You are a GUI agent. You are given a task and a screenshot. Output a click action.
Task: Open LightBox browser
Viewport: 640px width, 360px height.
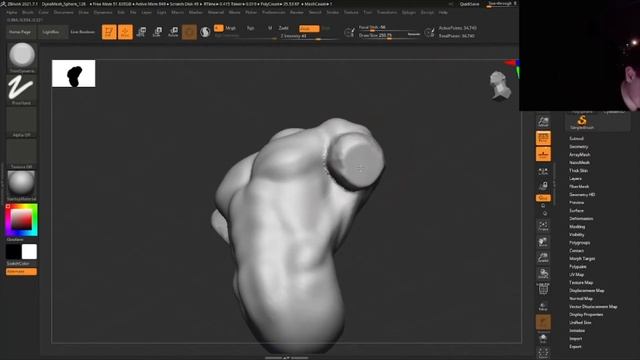tap(51, 32)
